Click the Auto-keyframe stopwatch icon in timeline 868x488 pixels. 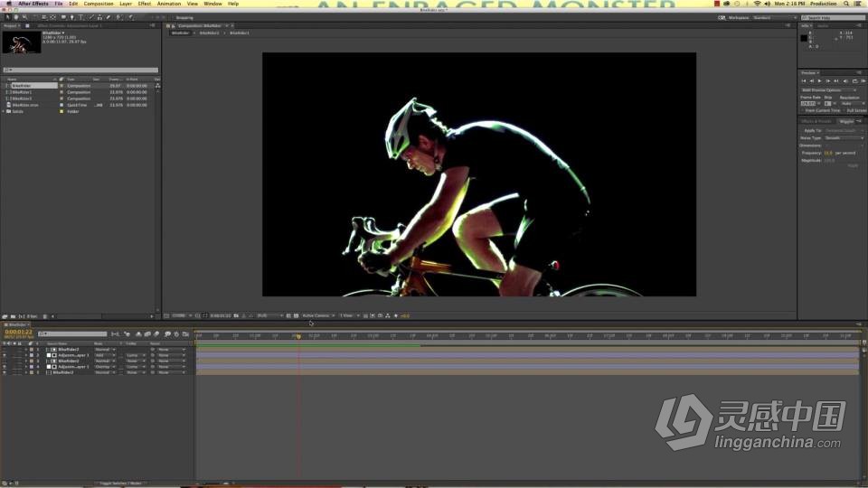click(x=176, y=334)
